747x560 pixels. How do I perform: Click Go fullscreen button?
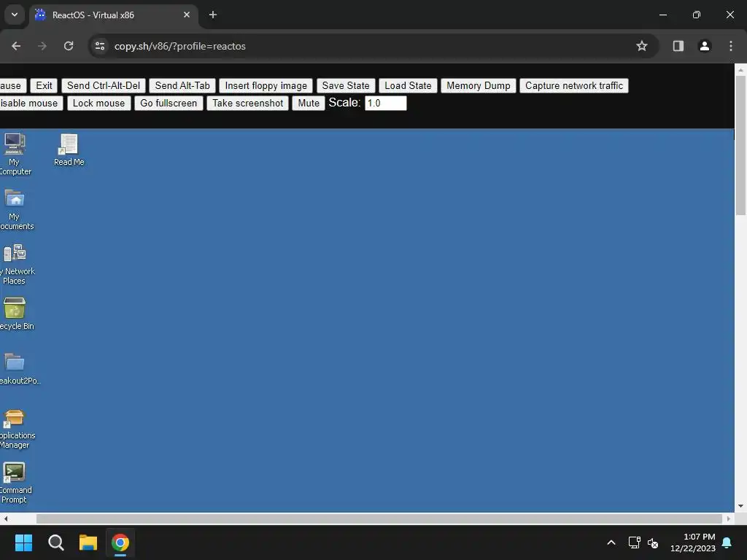point(169,104)
